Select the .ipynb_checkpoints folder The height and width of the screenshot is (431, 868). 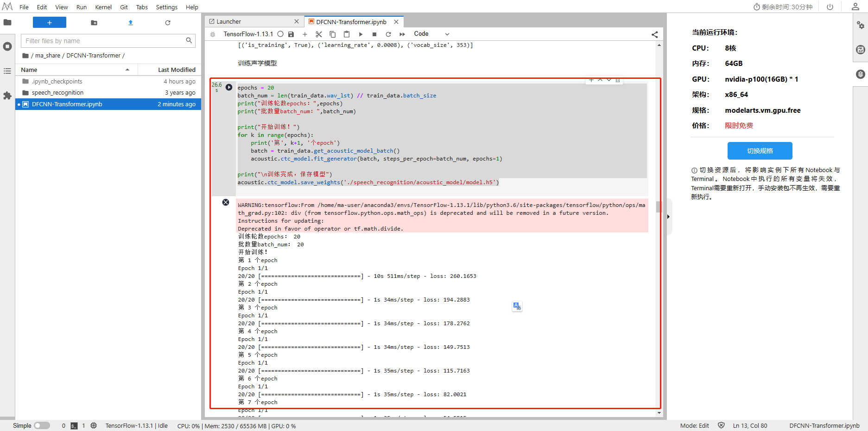(x=108, y=81)
